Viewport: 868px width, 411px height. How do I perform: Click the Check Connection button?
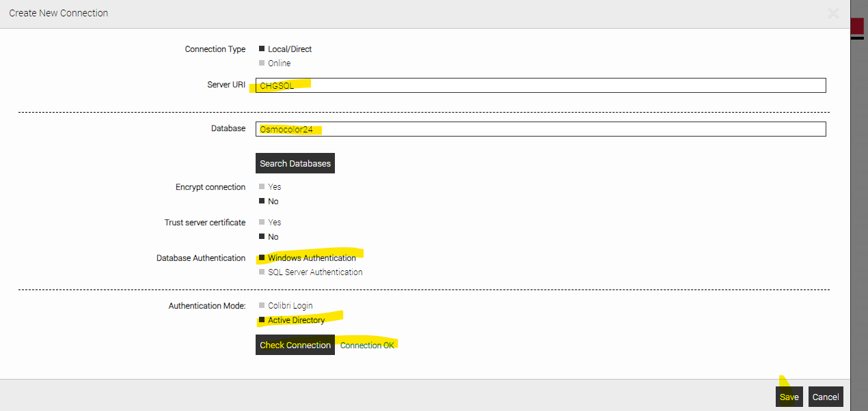point(295,345)
